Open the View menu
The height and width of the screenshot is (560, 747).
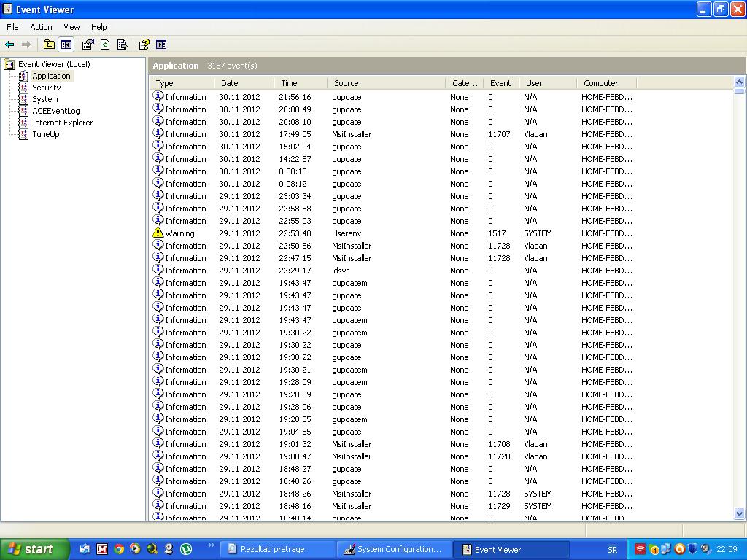coord(72,27)
